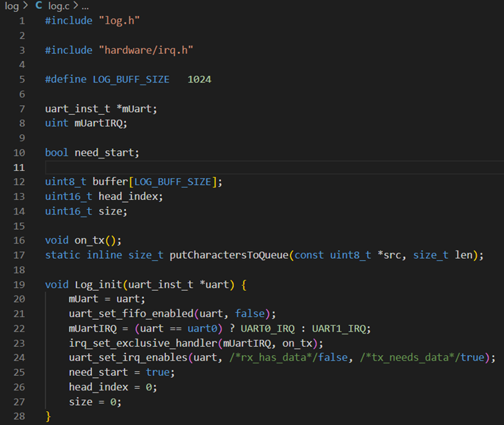Click the /*rx_has_data*/ comment

(x=273, y=357)
